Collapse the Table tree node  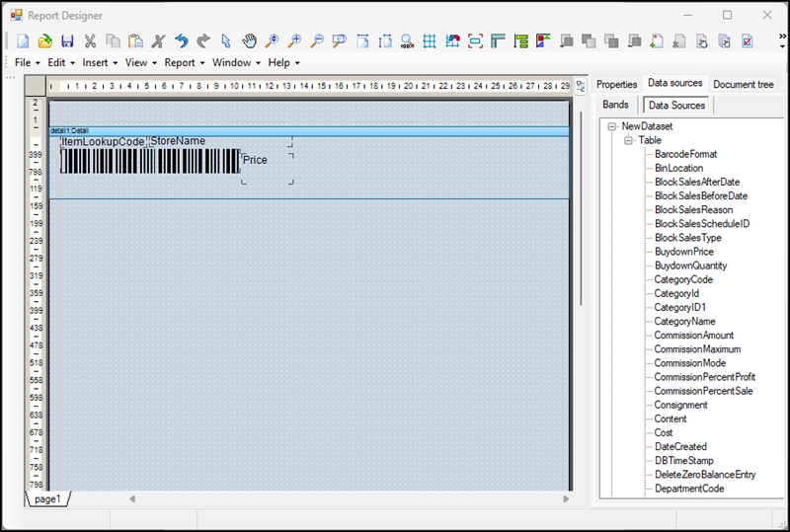[x=628, y=140]
